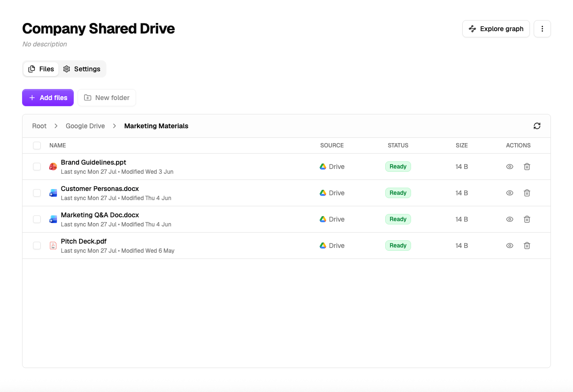Viewport: 573px width, 392px height.
Task: Click the NAME column header
Action: (58, 146)
